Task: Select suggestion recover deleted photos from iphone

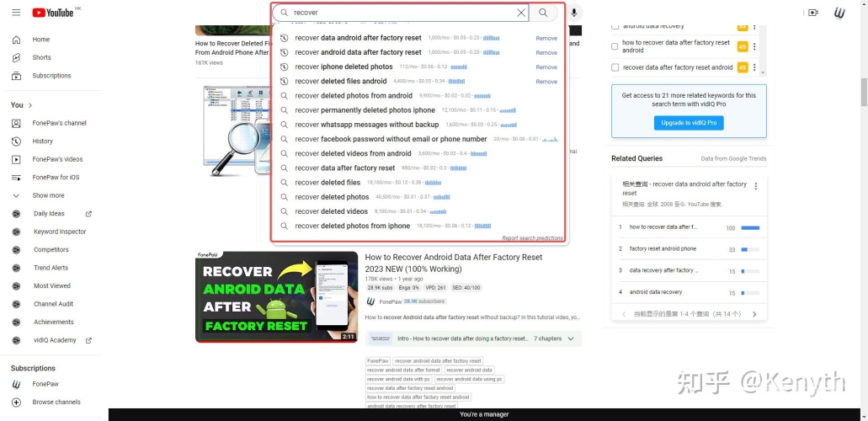Action: click(x=352, y=226)
